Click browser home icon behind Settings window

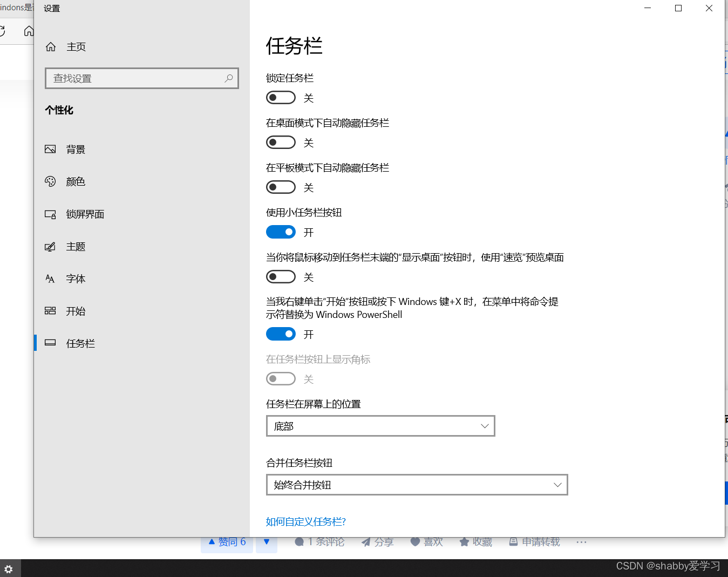click(x=28, y=31)
